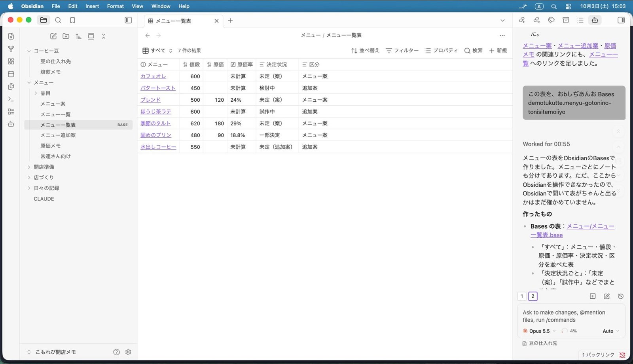Open the Auto mode dropdown
This screenshot has width=633, height=364.
point(611,331)
